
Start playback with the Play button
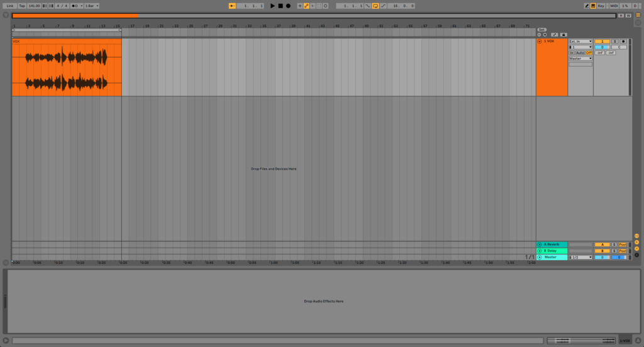(272, 6)
